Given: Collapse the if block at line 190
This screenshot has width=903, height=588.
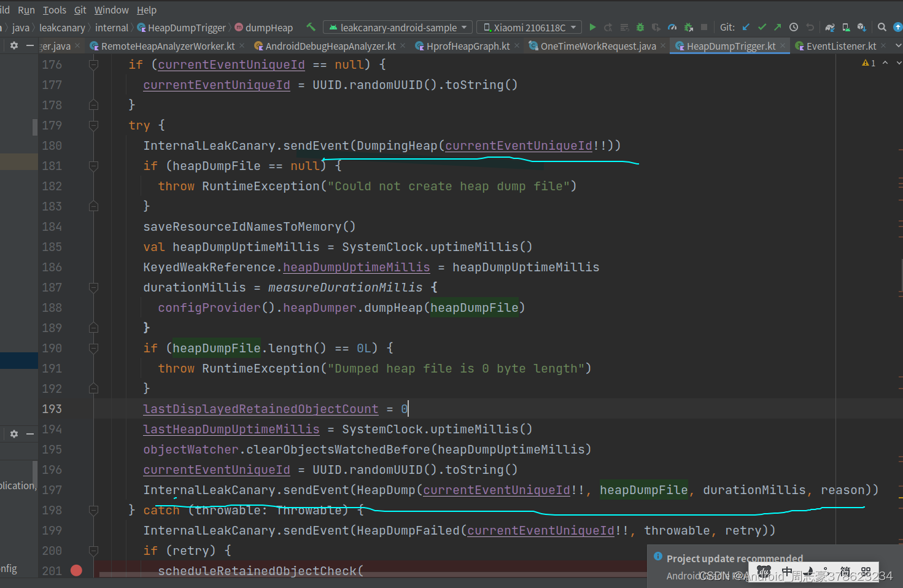Looking at the screenshot, I should (93, 348).
